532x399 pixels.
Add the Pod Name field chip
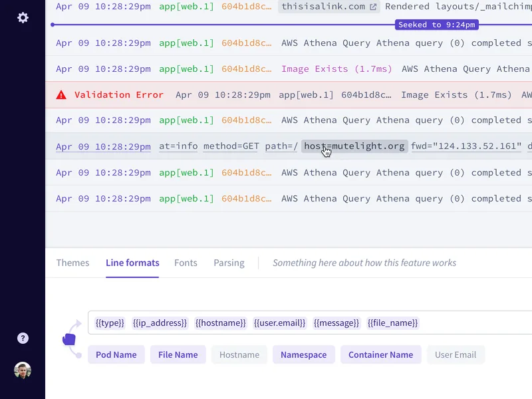pyautogui.click(x=116, y=354)
